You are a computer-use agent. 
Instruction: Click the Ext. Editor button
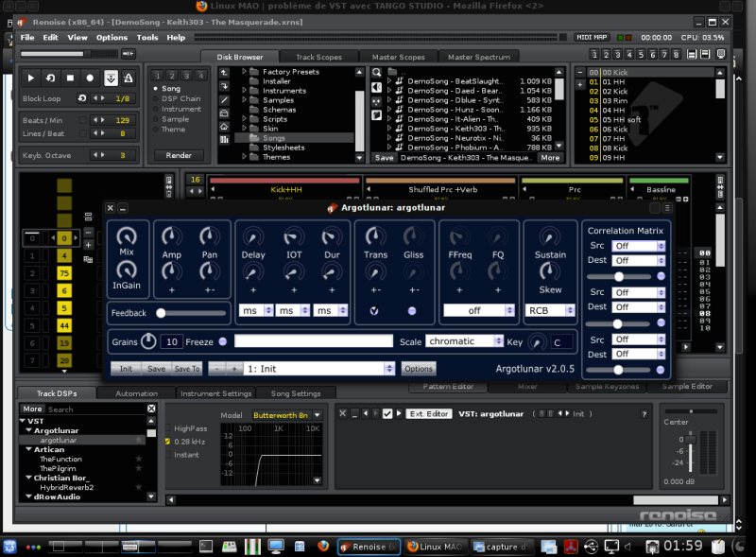coord(429,413)
